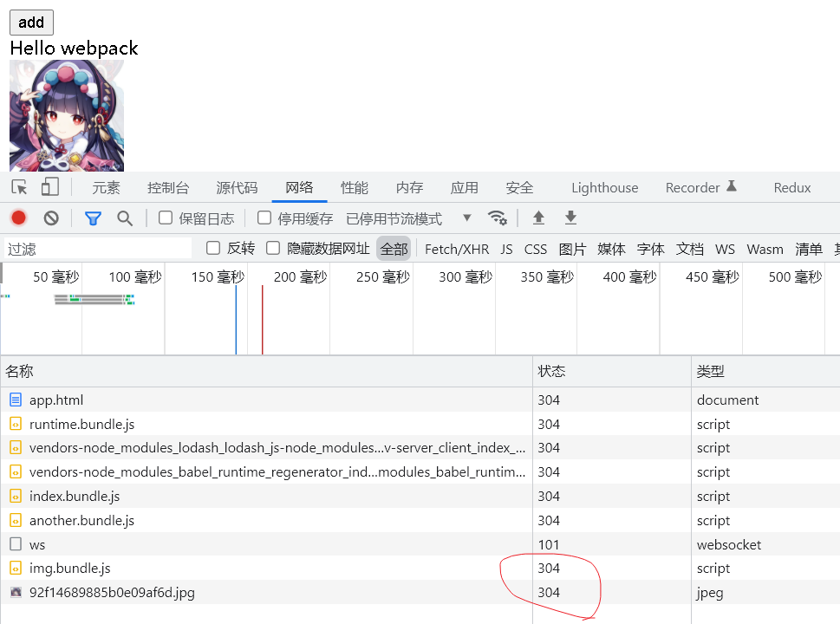This screenshot has width=840, height=624.
Task: Sort by the 状态 column header
Action: (612, 371)
